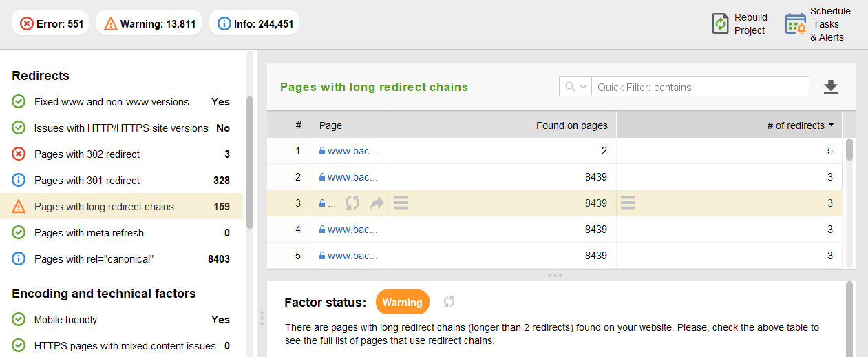Open www.bac... link in row 4
Image resolution: width=868 pixels, height=357 pixels.
353,229
